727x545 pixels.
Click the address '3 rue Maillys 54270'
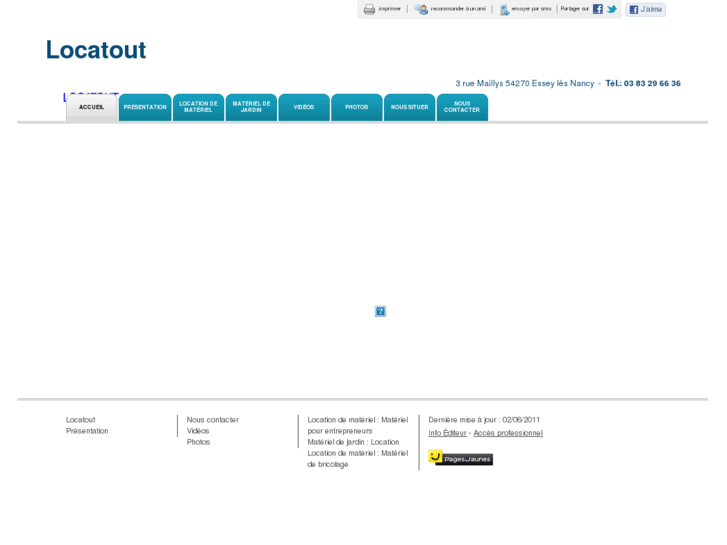[492, 83]
